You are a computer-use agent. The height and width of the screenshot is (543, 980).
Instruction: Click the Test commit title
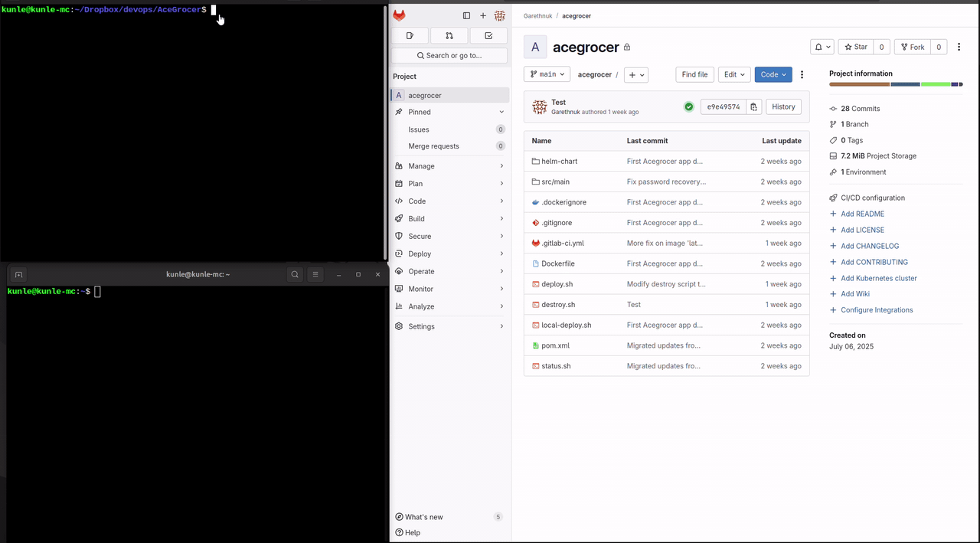pos(558,103)
